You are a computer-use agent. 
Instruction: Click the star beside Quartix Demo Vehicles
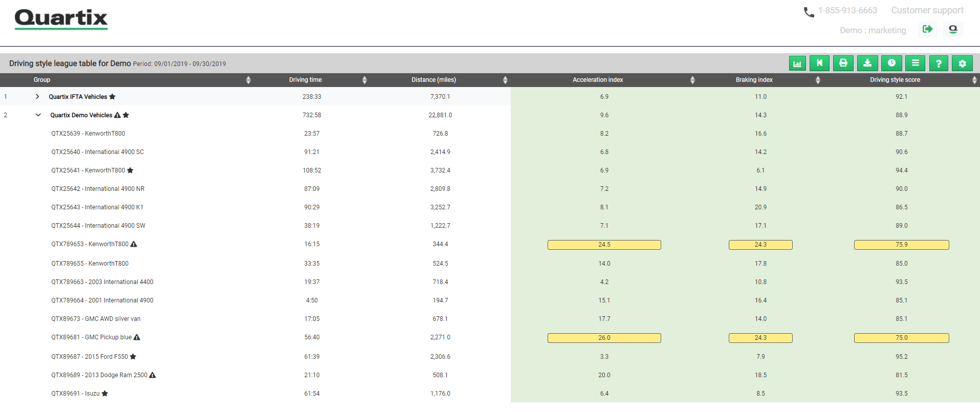pos(126,115)
